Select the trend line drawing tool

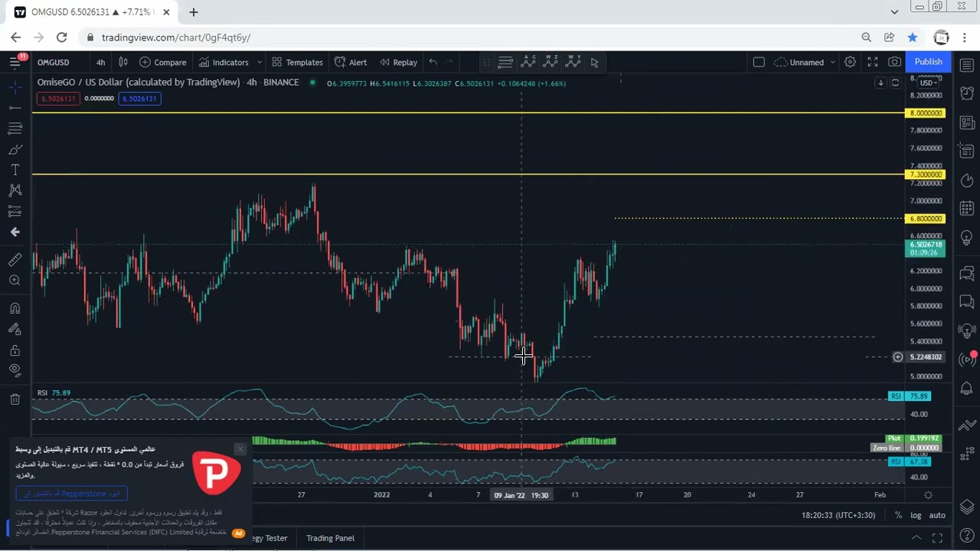[15, 108]
